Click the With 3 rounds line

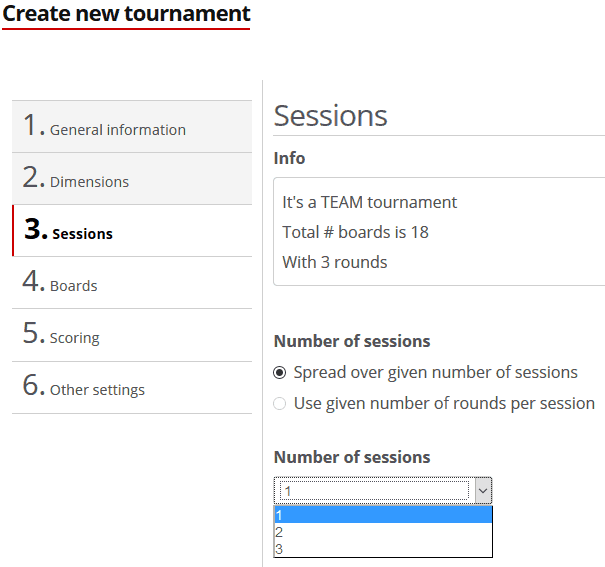pos(334,262)
